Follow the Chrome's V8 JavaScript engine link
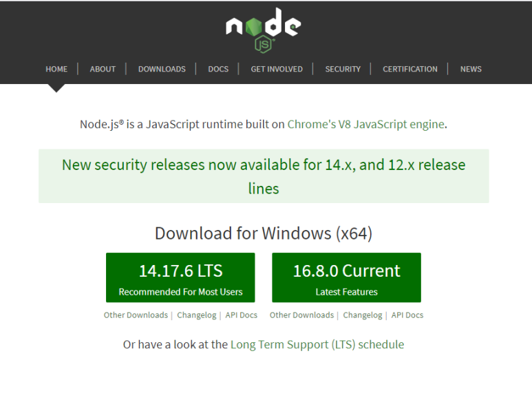The width and height of the screenshot is (532, 400). pos(365,124)
